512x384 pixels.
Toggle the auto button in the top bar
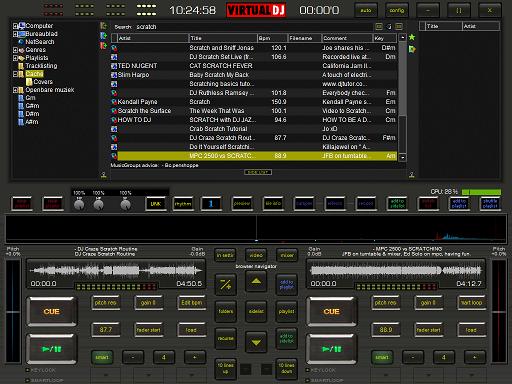(366, 10)
